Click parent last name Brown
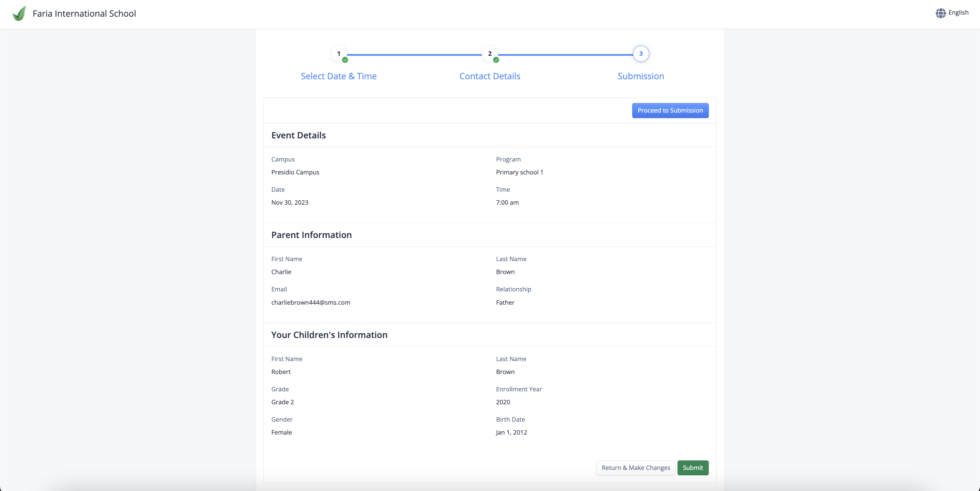The image size is (980, 491). [505, 272]
